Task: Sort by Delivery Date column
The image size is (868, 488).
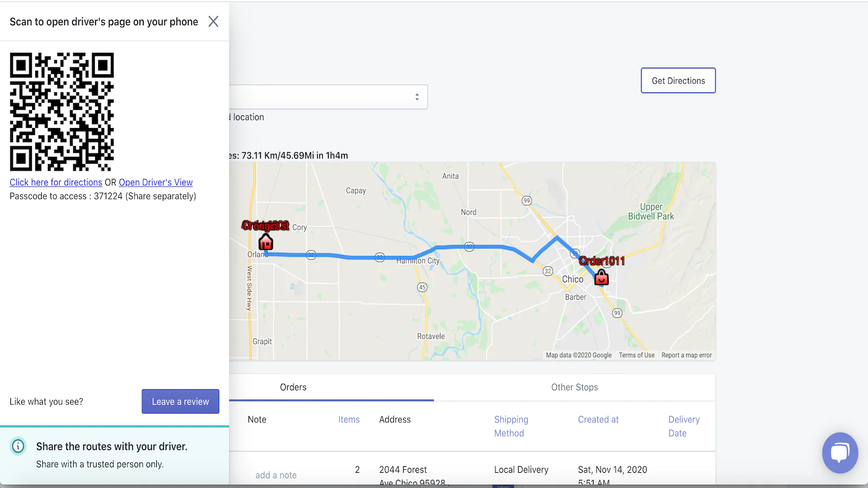Action: tap(684, 426)
